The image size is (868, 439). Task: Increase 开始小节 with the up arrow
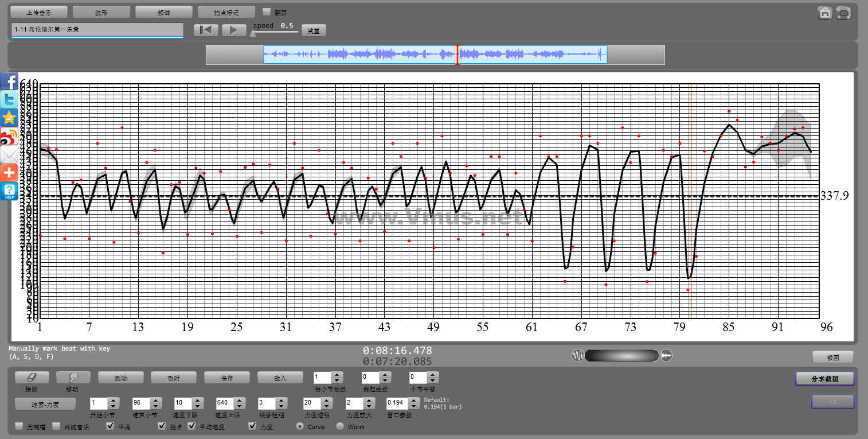[x=113, y=401]
